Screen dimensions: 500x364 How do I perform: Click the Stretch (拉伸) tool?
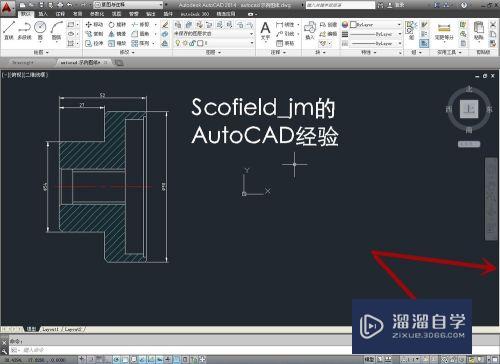[x=94, y=43]
